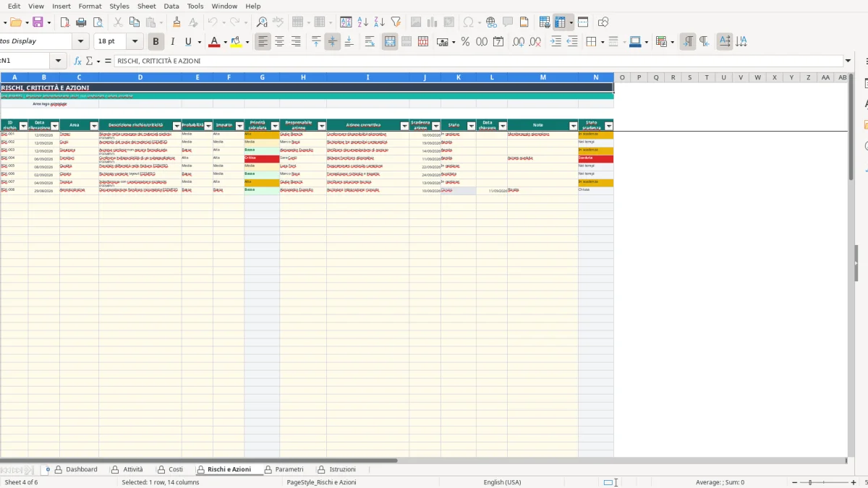Toggle Italic formatting
The height and width of the screenshot is (488, 868).
(171, 42)
